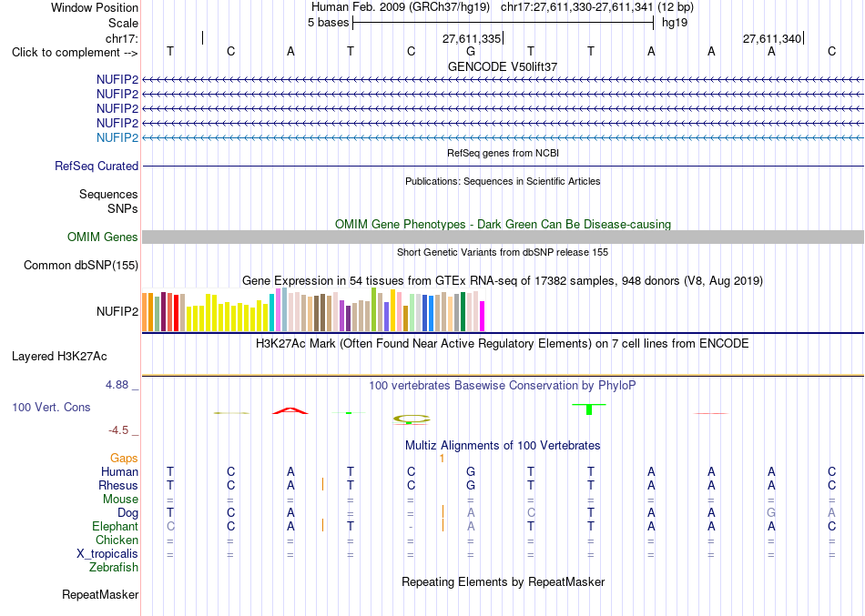Viewport: 865px width, 616px height.
Task: Click the -4.5 PhyloP minimum value
Action: [x=118, y=430]
